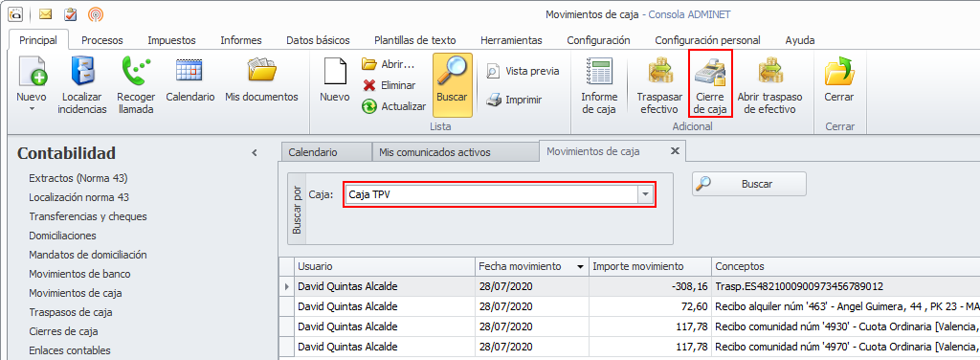The width and height of the screenshot is (980, 360).
Task: Click the Conceptos column header
Action: [845, 266]
